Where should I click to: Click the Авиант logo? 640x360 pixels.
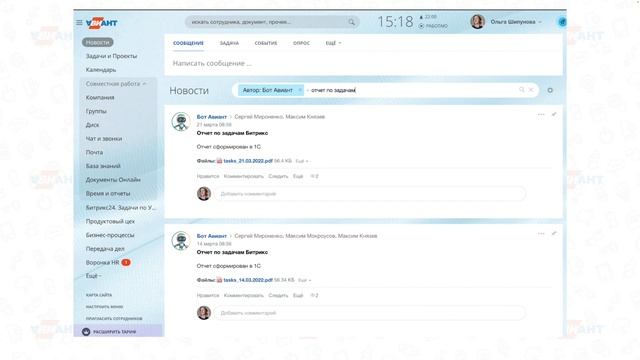tap(102, 22)
